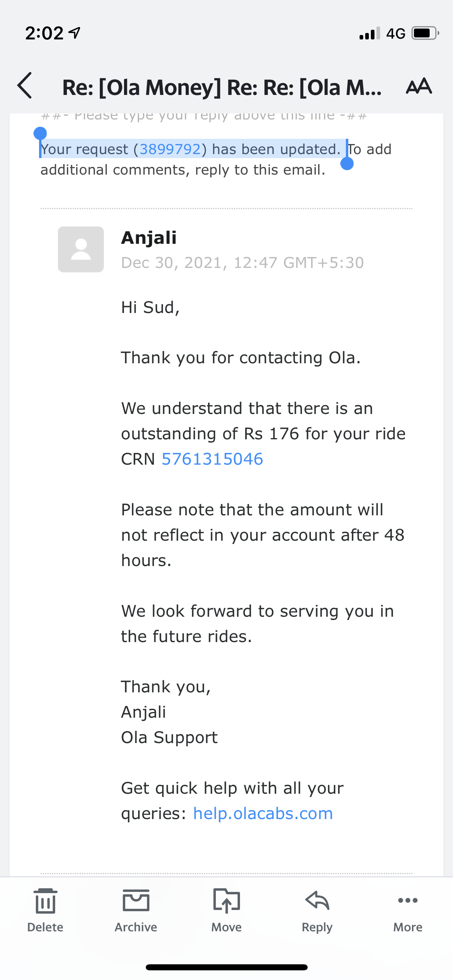
Task: Tap the location arrow in status bar
Action: pyautogui.click(x=74, y=33)
